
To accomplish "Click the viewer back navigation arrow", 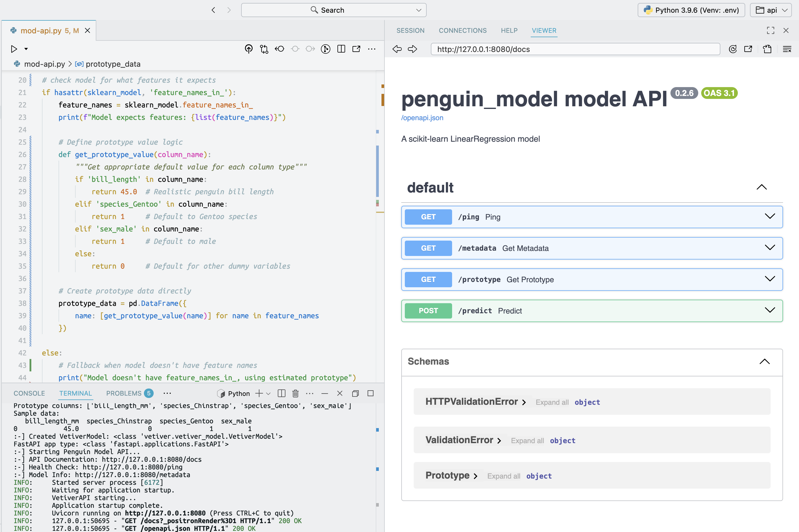I will pos(397,49).
